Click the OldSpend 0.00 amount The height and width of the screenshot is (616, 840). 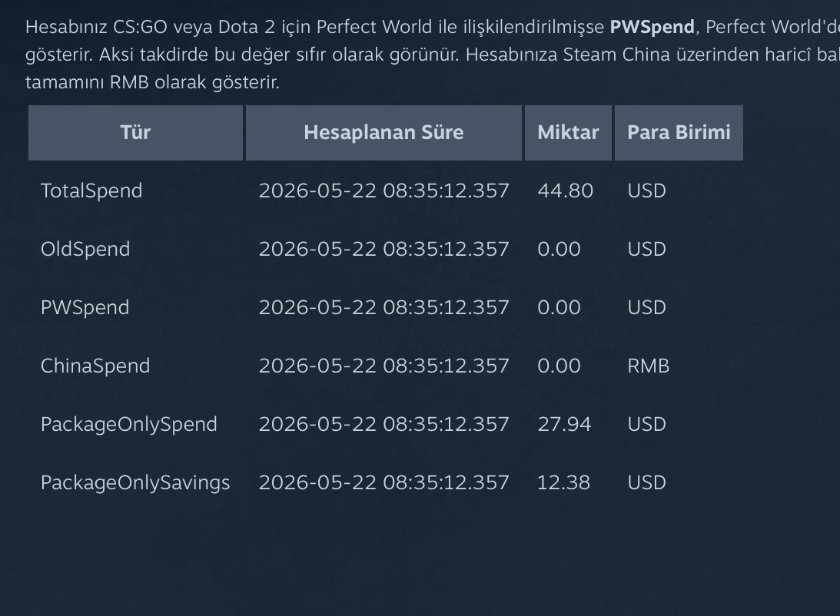pos(559,250)
